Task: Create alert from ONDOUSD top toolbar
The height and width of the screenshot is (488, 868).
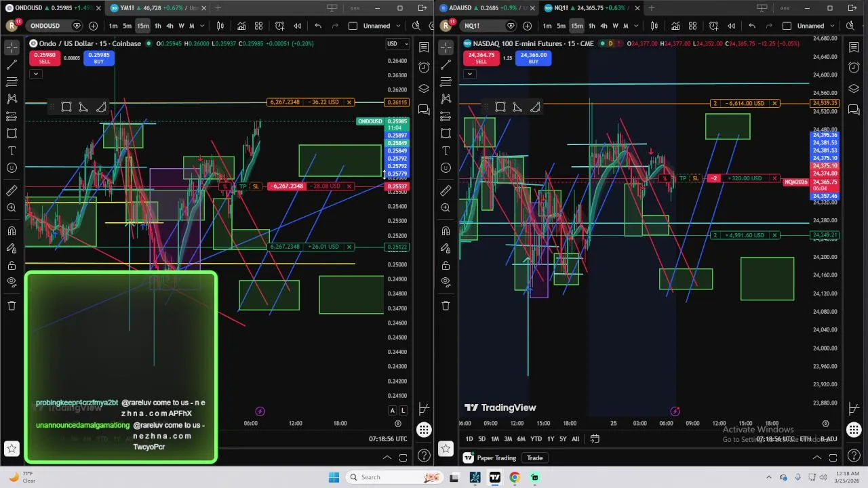Action: [279, 26]
